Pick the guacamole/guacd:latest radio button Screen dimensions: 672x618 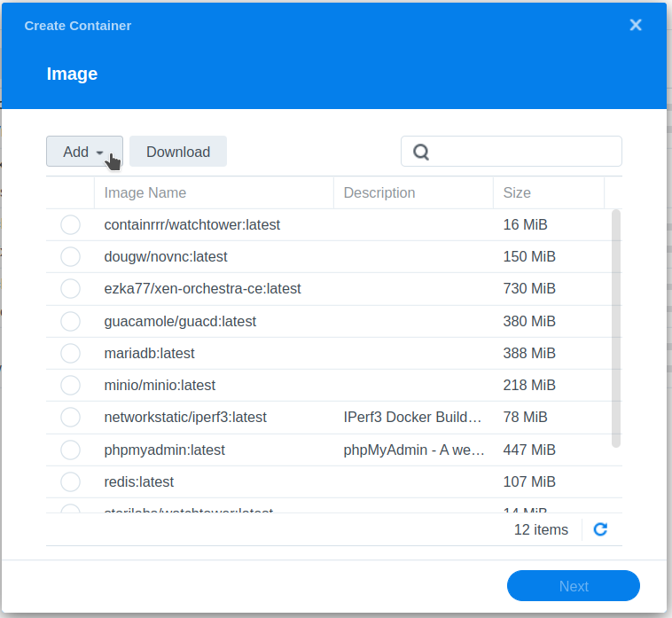[x=70, y=321]
